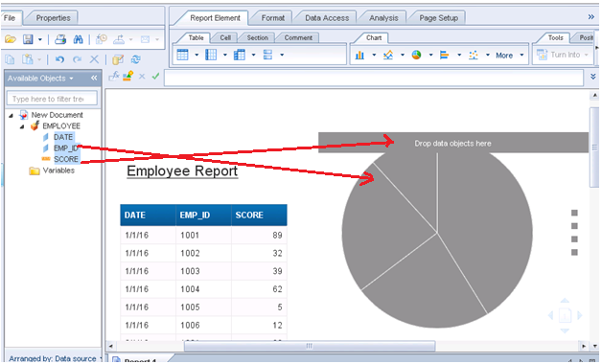
Task: Collapse the Available Objects panel
Action: (94, 78)
